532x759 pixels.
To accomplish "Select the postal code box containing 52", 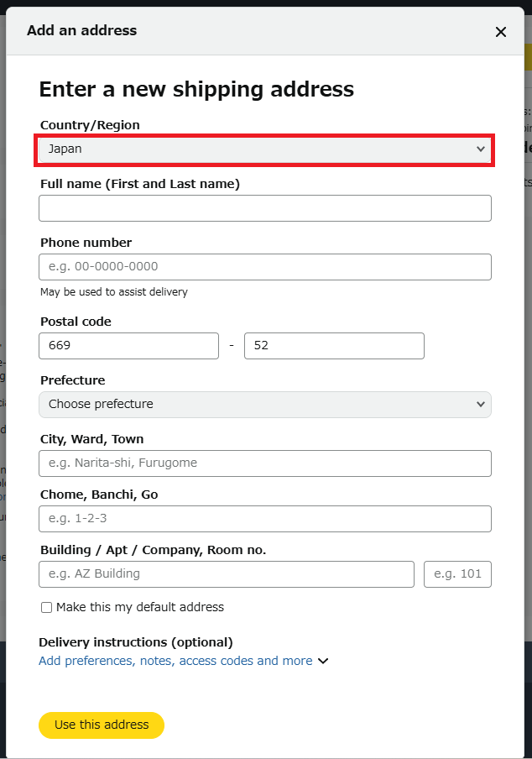I will click(x=334, y=346).
